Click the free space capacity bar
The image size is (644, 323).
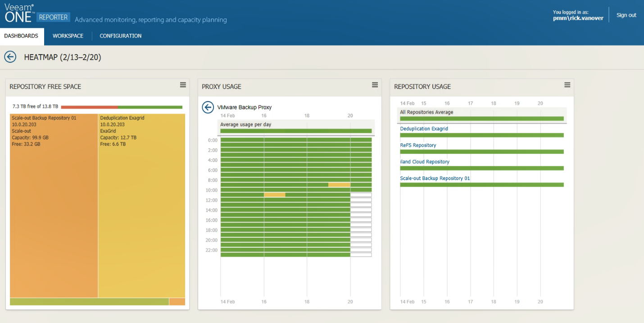click(122, 107)
